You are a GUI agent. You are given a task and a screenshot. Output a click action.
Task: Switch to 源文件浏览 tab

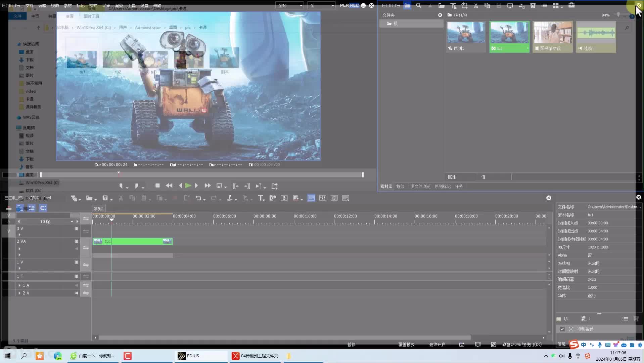pos(420,186)
